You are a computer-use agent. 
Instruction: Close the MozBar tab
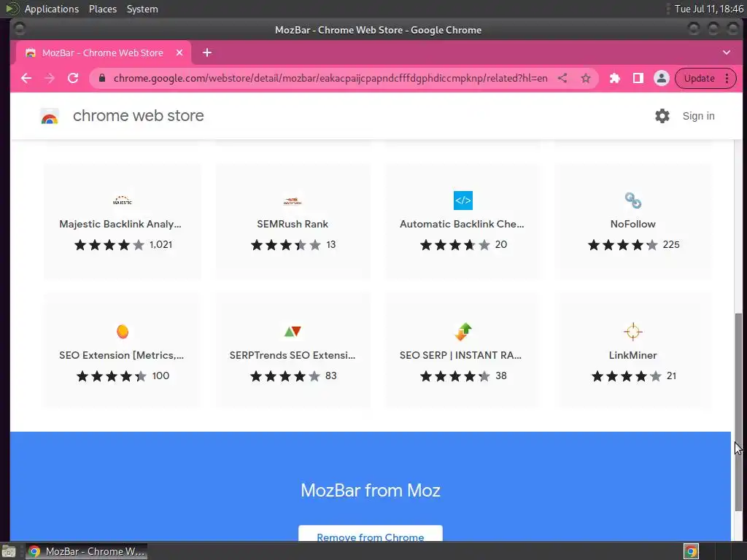(179, 52)
